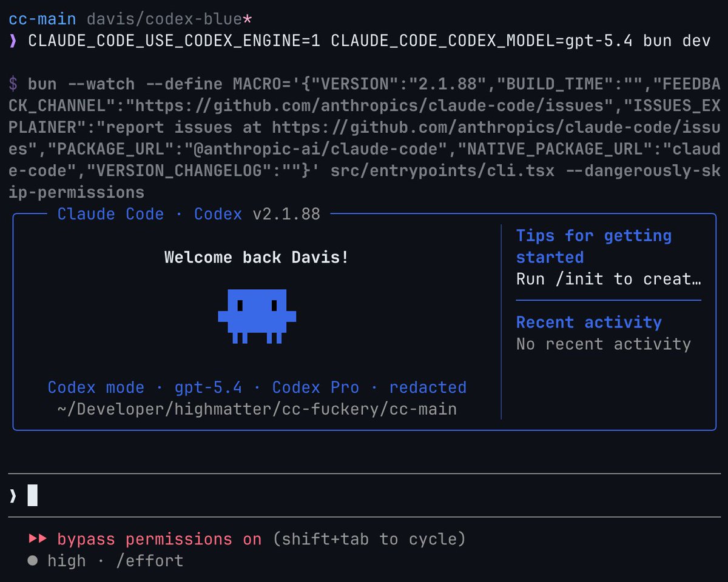Click the 'Recent activity' heading
Viewport: 728px width, 582px height.
click(x=589, y=322)
